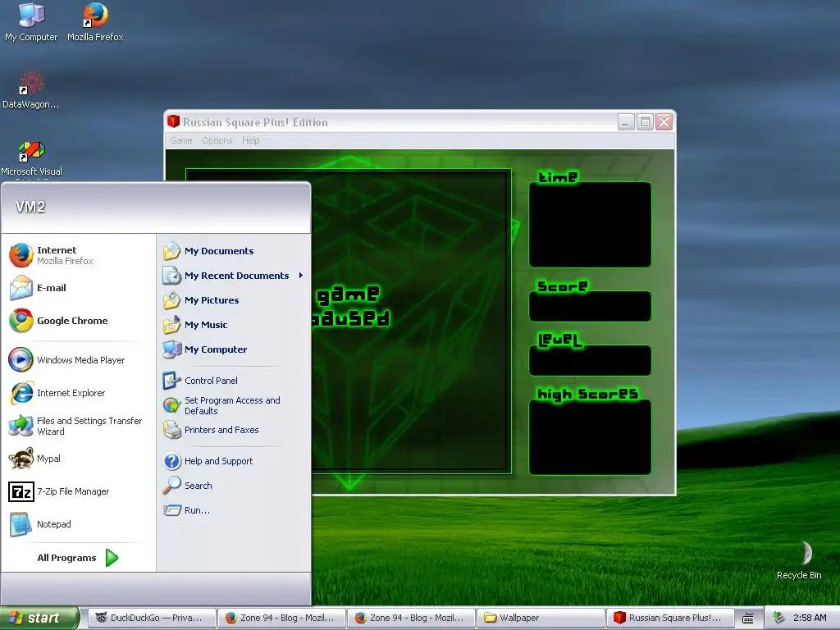Open Mozilla Firefox desktop shortcut
This screenshot has height=630, width=840.
pyautogui.click(x=95, y=22)
